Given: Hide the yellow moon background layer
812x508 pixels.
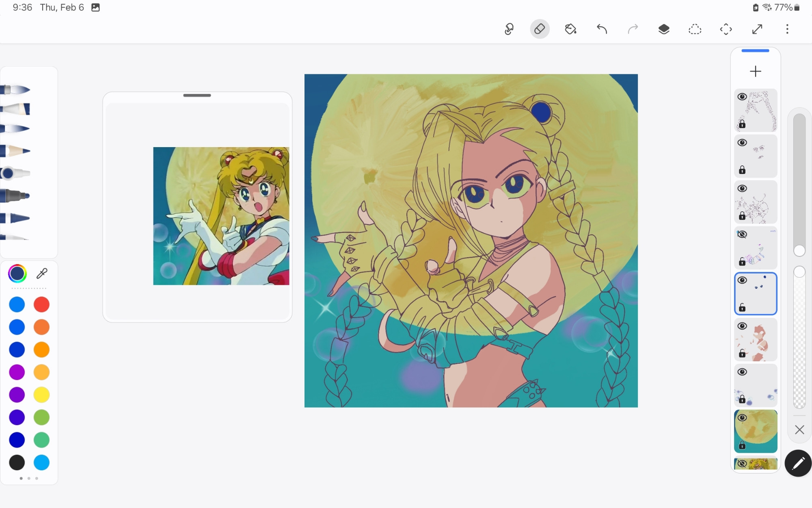Looking at the screenshot, I should point(742,418).
